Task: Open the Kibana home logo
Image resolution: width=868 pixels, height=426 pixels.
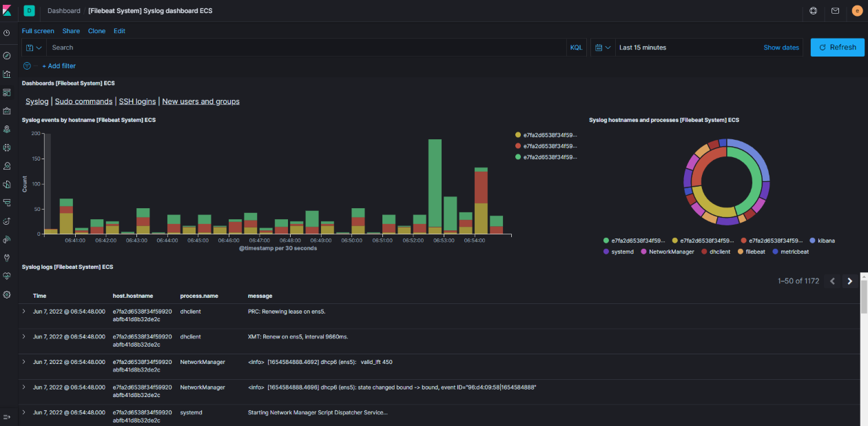Action: coord(7,11)
